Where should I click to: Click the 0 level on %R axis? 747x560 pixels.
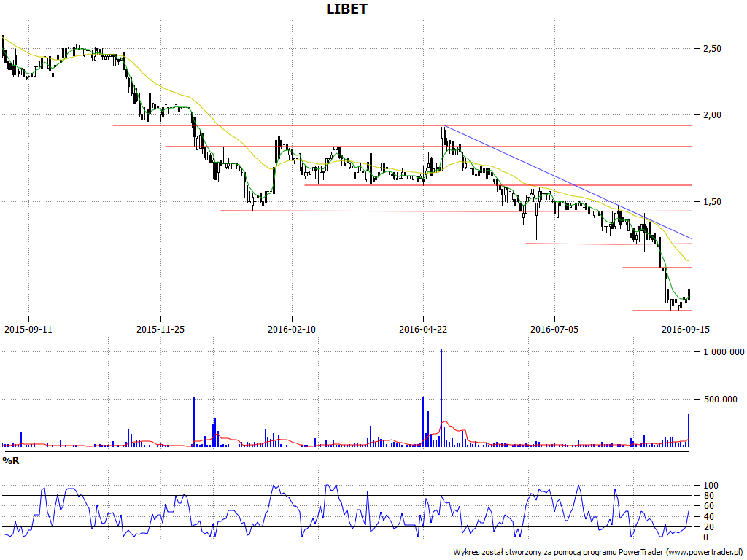click(706, 537)
